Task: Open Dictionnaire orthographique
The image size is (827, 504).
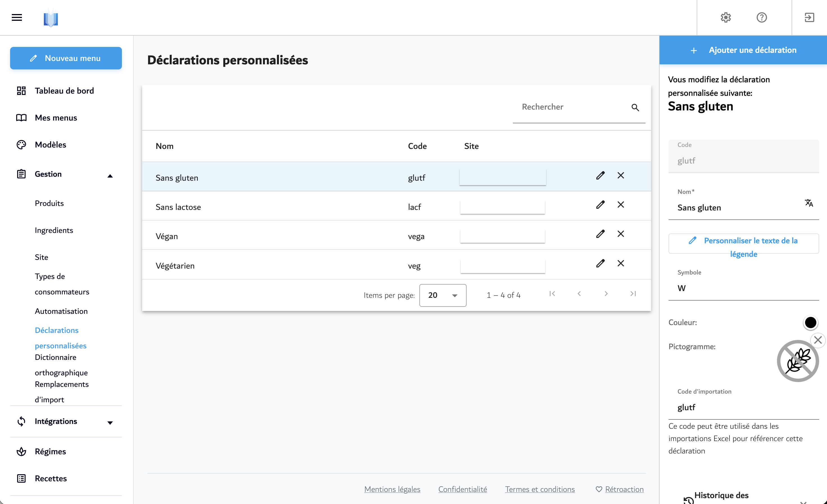Action: (x=61, y=365)
